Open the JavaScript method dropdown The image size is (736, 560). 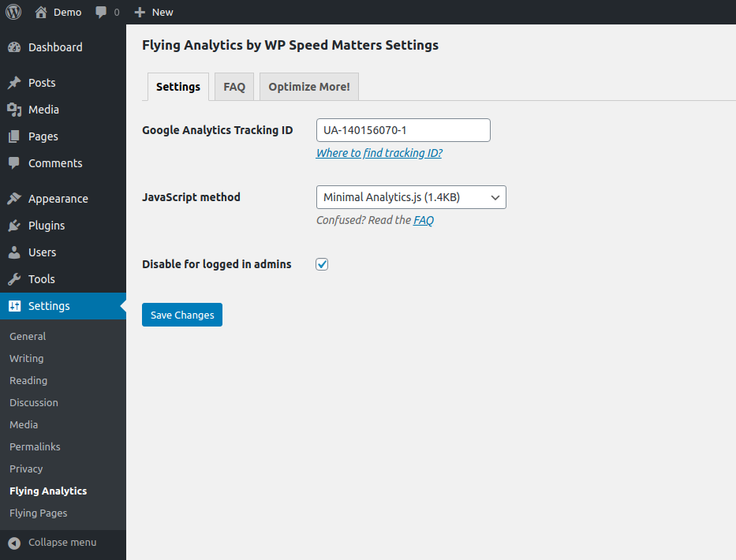coord(410,197)
